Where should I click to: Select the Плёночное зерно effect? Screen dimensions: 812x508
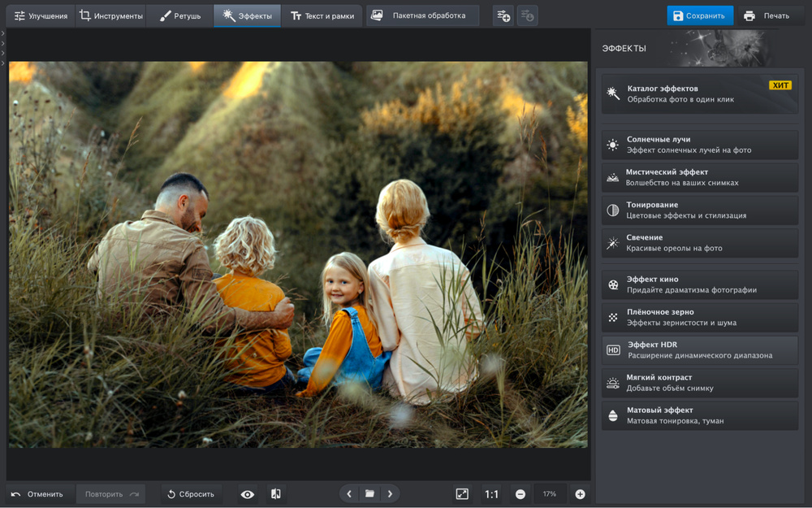tap(699, 317)
